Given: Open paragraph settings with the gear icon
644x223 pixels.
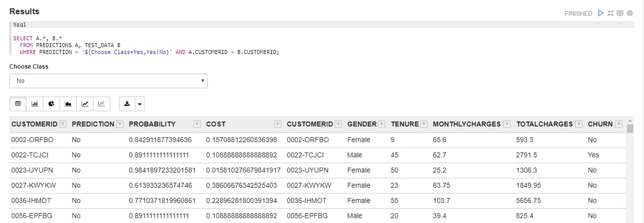Looking at the screenshot, I should 630,13.
